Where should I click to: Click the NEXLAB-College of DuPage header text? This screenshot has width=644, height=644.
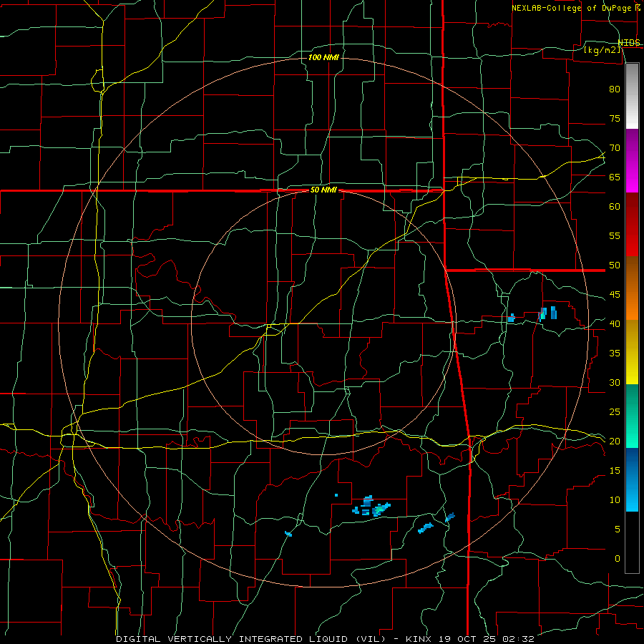click(x=571, y=8)
